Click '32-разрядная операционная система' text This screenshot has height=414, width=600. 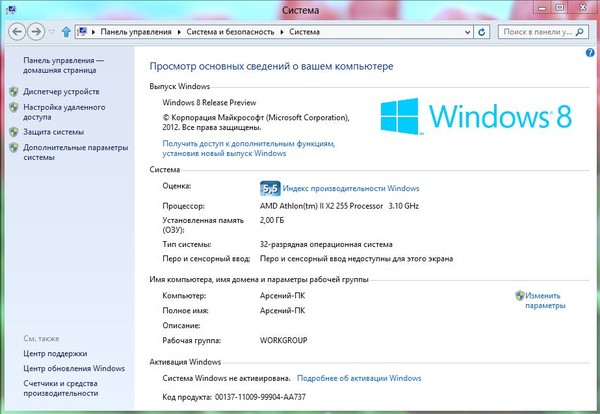click(326, 244)
